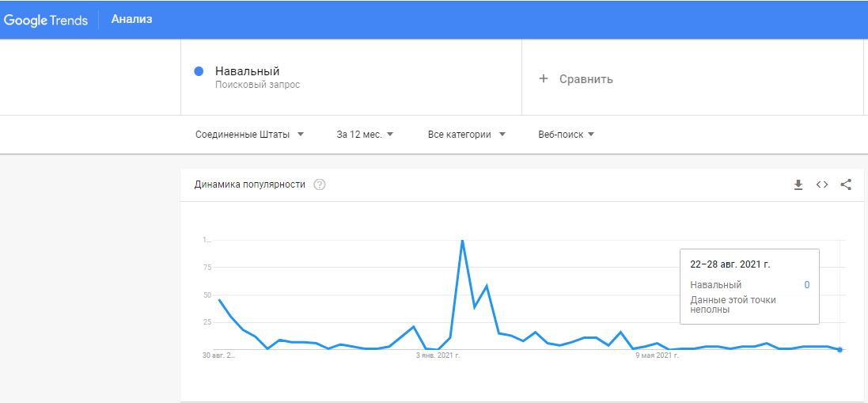Edit the Навальный search term field
The width and height of the screenshot is (868, 403).
351,77
